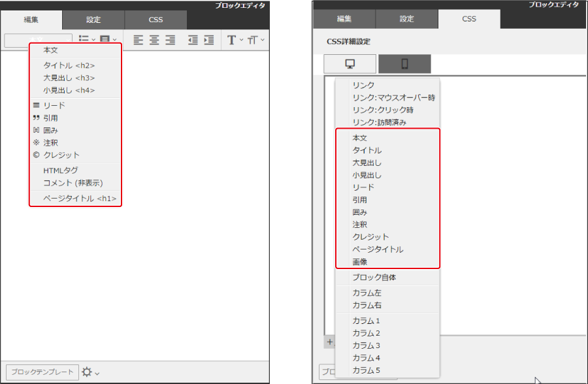
Task: Select リード in the left style menu
Action: 75,106
